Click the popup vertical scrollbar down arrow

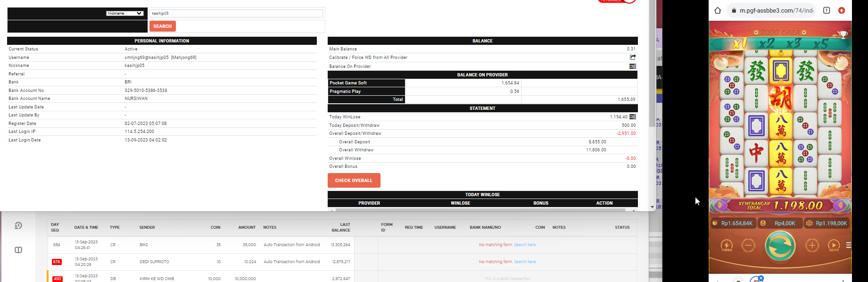652,207
